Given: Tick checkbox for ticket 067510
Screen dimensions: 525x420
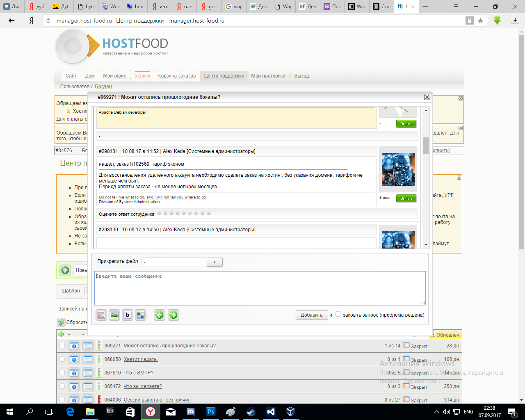Looking at the screenshot, I should (x=62, y=373).
